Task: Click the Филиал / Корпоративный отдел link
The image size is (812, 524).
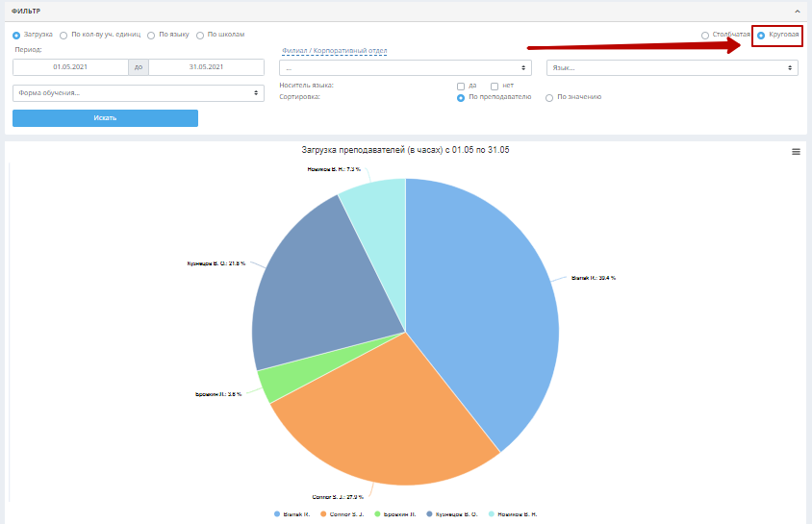Action: click(334, 51)
